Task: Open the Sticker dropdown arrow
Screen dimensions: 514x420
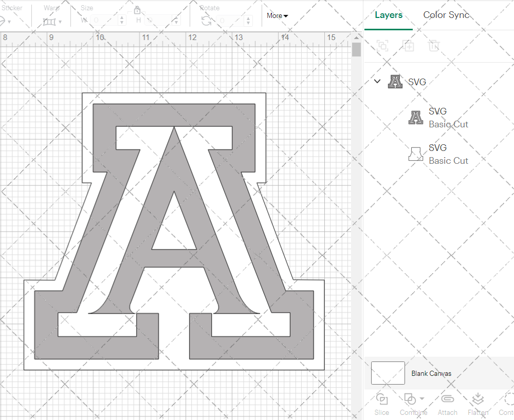Action: (x=9, y=22)
